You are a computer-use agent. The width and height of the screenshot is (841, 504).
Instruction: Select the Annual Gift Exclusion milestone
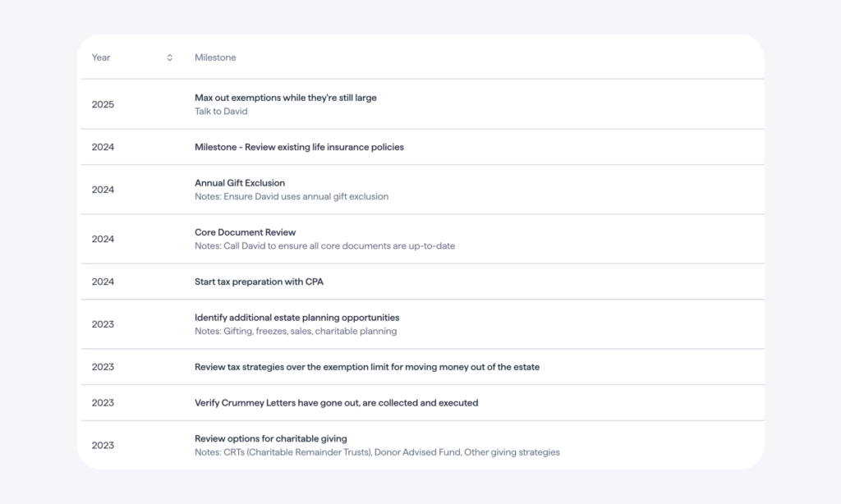[x=240, y=183]
